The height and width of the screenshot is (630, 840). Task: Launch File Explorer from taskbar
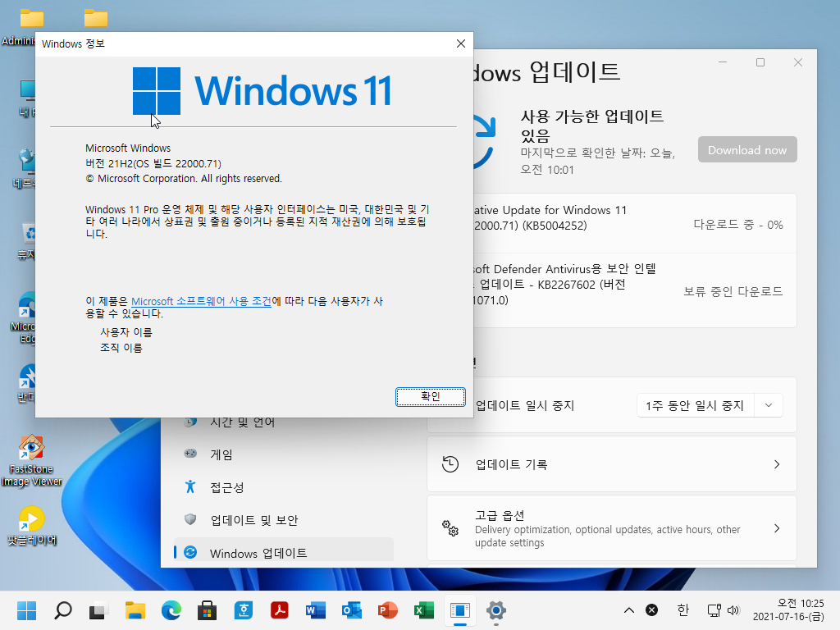(x=135, y=610)
